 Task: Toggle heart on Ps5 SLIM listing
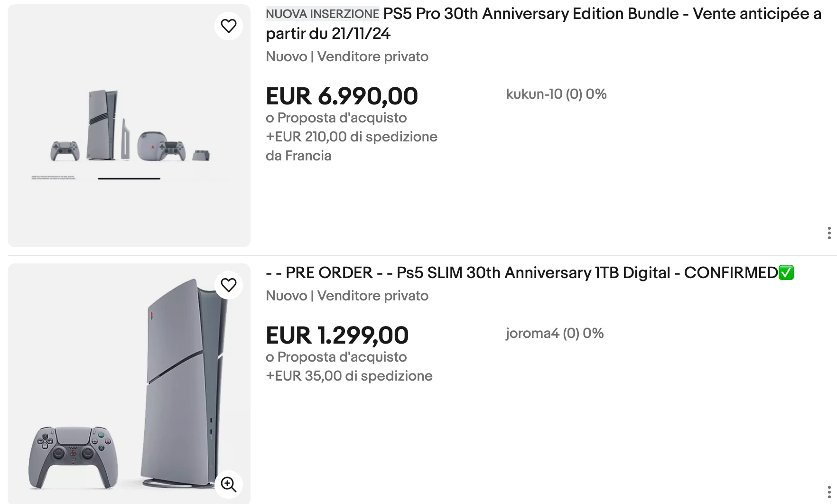[228, 285]
